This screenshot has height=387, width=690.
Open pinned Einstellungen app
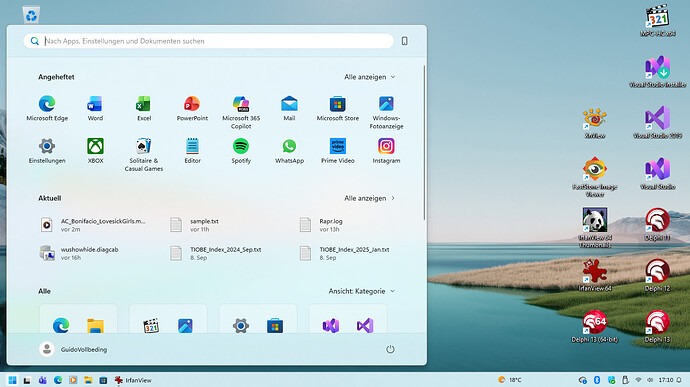point(47,151)
